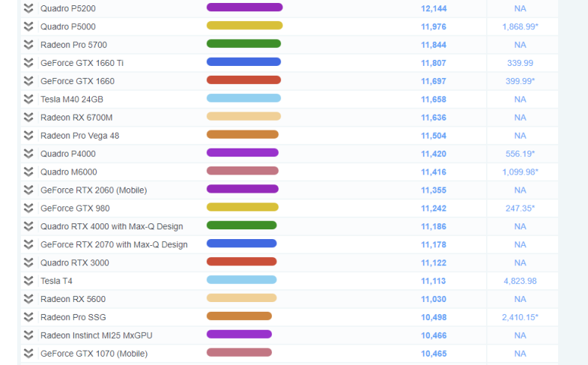
Task: Click the yellow Quadro P5000 score bar
Action: 244,25
